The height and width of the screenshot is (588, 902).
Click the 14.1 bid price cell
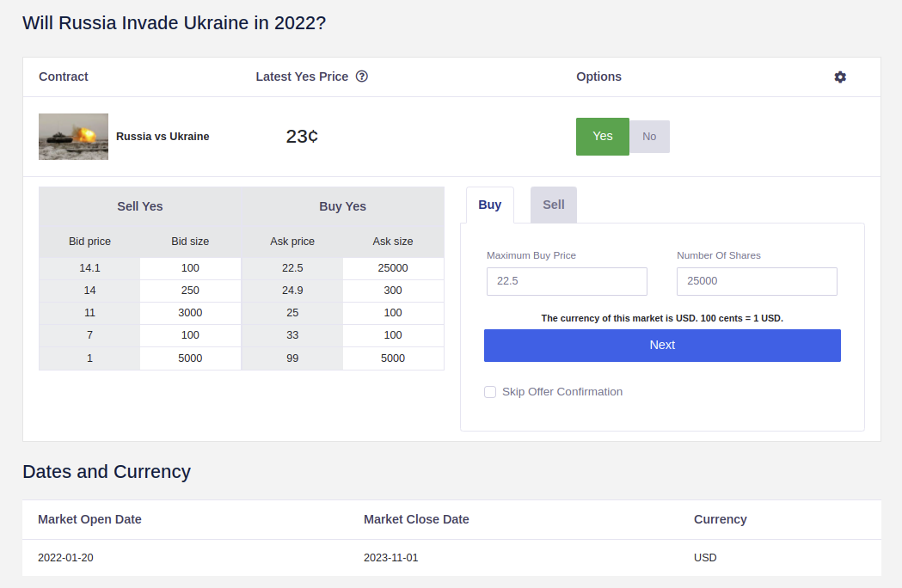89,268
